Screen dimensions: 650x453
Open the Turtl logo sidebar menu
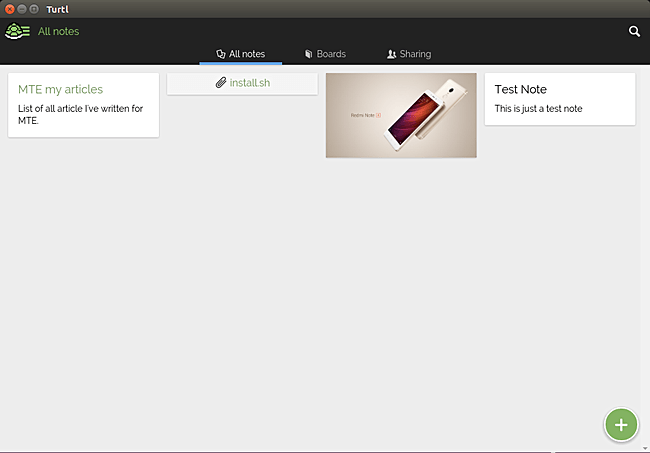(x=17, y=31)
